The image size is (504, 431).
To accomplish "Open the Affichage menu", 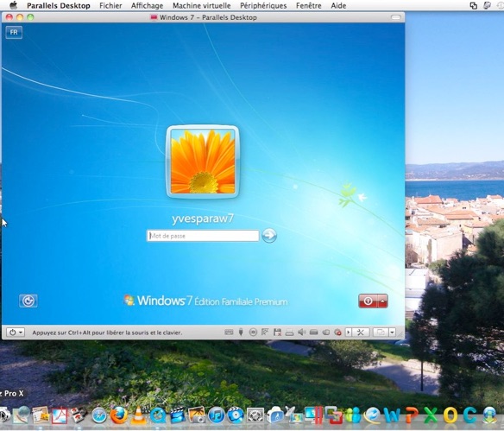I will click(x=147, y=5).
